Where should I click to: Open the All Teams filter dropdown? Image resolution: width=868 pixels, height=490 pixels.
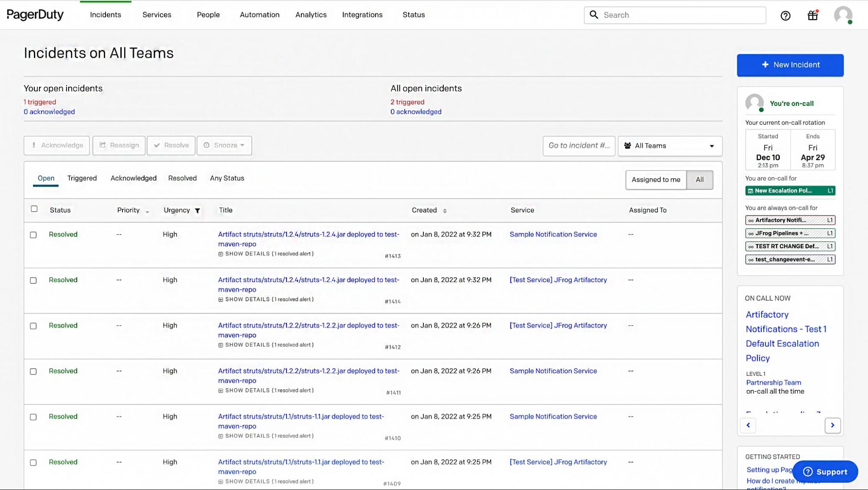(670, 146)
